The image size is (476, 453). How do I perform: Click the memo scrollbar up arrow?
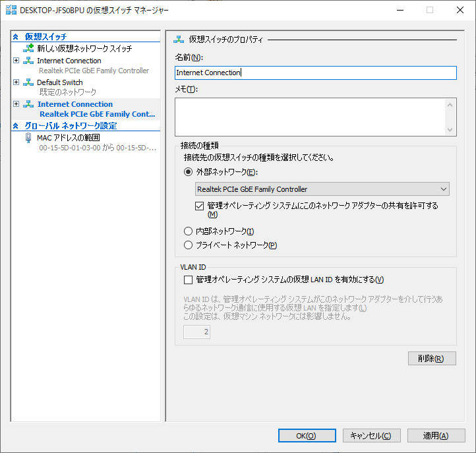click(450, 105)
